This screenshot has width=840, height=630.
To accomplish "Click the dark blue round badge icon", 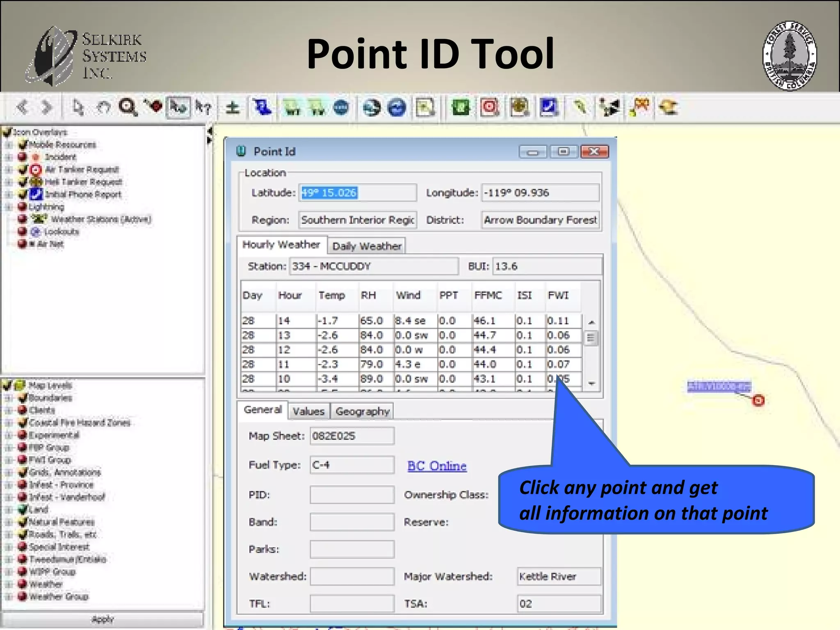I will click(341, 107).
